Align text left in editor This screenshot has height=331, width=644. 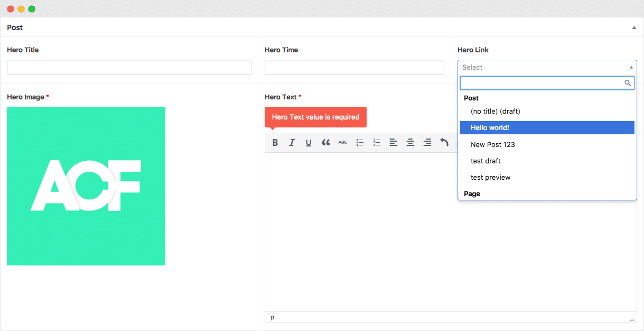point(393,142)
